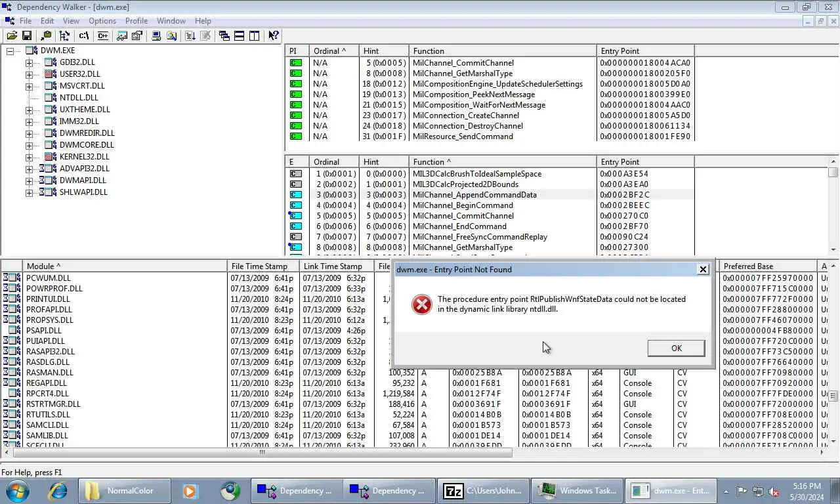Screen dimensions: 840x504
Task: Expand the UXTHEME.DLL tree node
Action: (29, 110)
